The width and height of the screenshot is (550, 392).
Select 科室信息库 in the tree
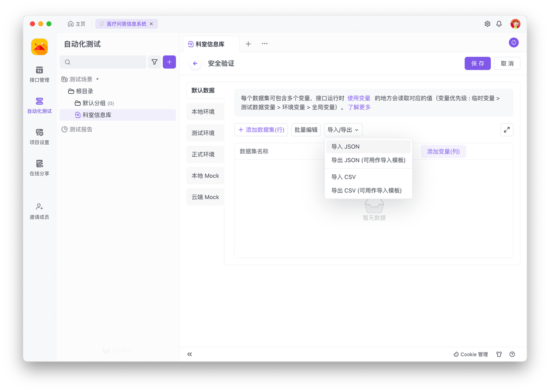[x=97, y=115]
